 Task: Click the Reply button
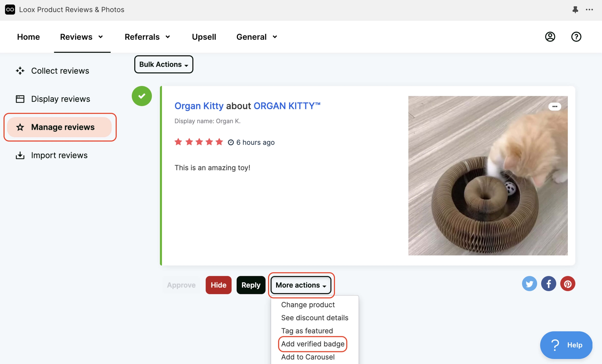pyautogui.click(x=251, y=285)
